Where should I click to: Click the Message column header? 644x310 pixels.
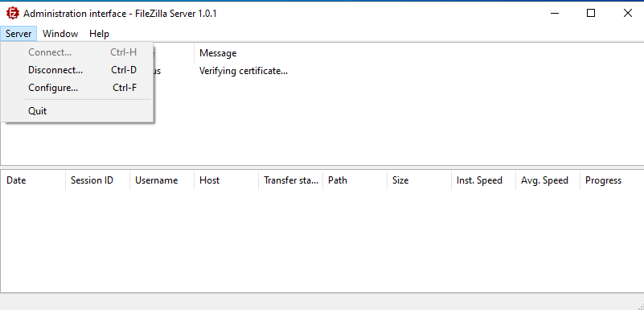pyautogui.click(x=419, y=53)
